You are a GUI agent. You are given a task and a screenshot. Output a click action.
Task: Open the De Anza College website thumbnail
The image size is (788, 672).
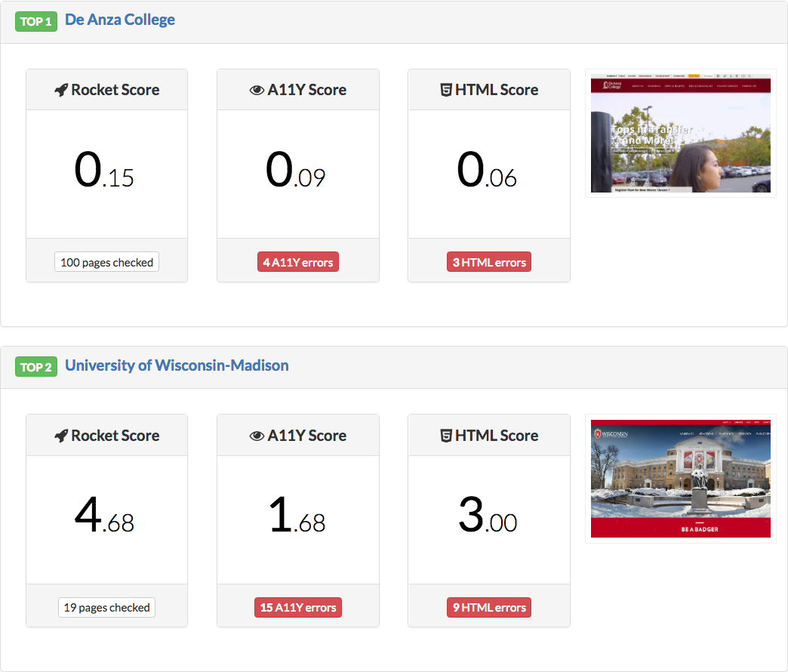[x=680, y=133]
